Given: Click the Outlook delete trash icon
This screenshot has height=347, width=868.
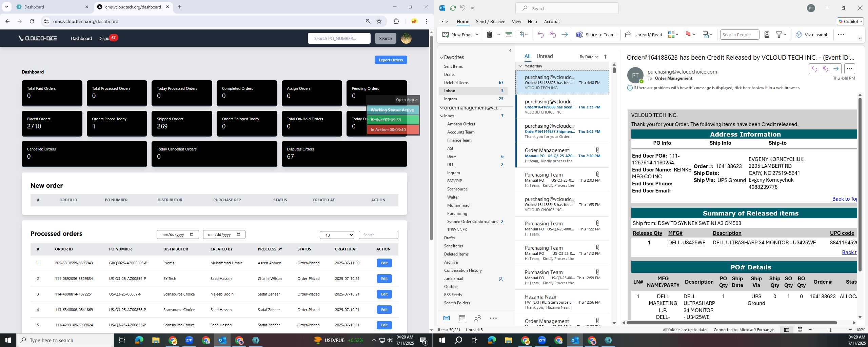Looking at the screenshot, I should (x=489, y=35).
